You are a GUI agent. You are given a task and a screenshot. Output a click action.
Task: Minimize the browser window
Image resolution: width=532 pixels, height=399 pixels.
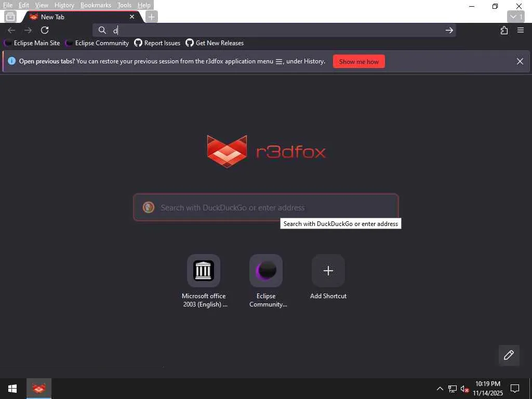click(472, 6)
